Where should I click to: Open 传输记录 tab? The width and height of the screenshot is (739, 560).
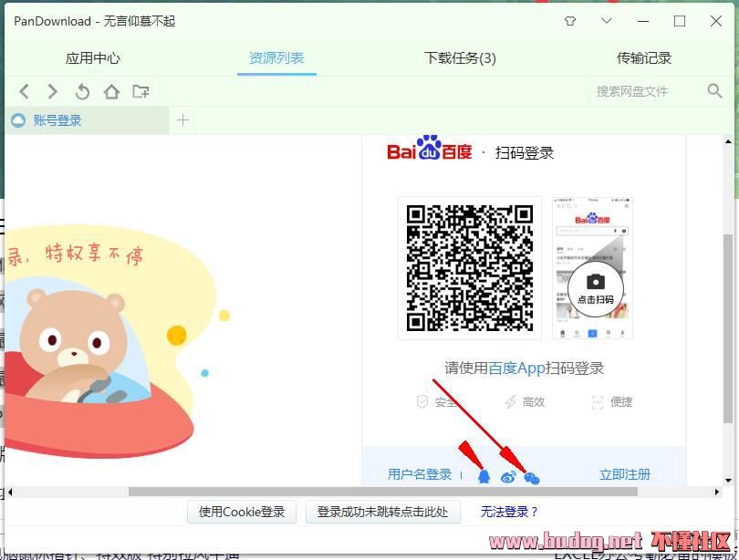tap(644, 58)
